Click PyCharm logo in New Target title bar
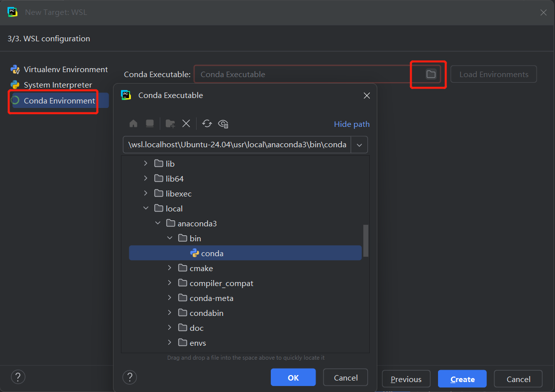The width and height of the screenshot is (555, 392). tap(12, 12)
